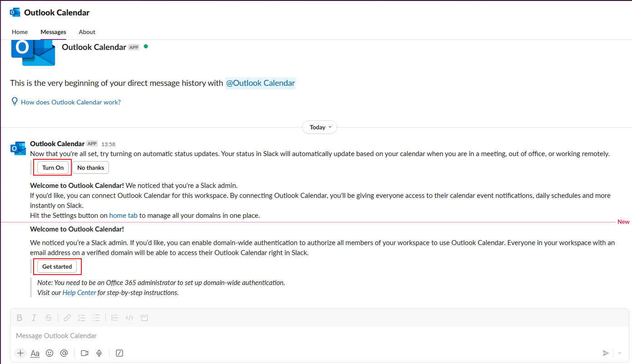Open the Help Center link
This screenshot has height=364, width=632.
pos(80,293)
